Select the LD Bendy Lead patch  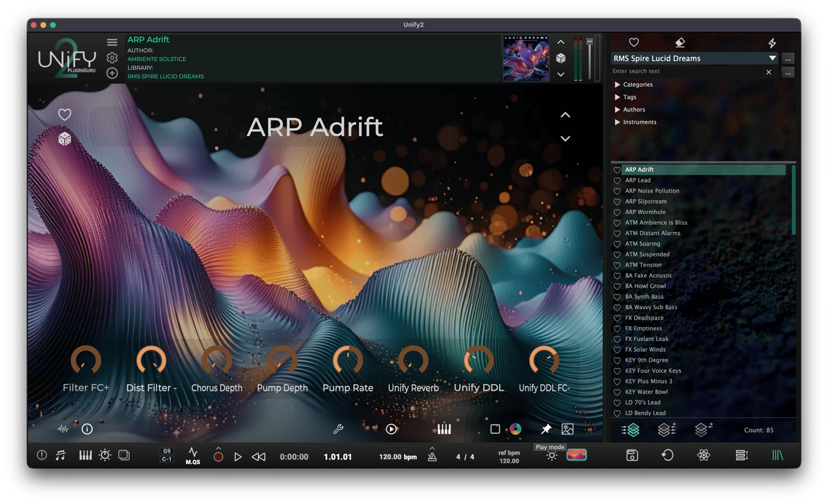coord(645,413)
